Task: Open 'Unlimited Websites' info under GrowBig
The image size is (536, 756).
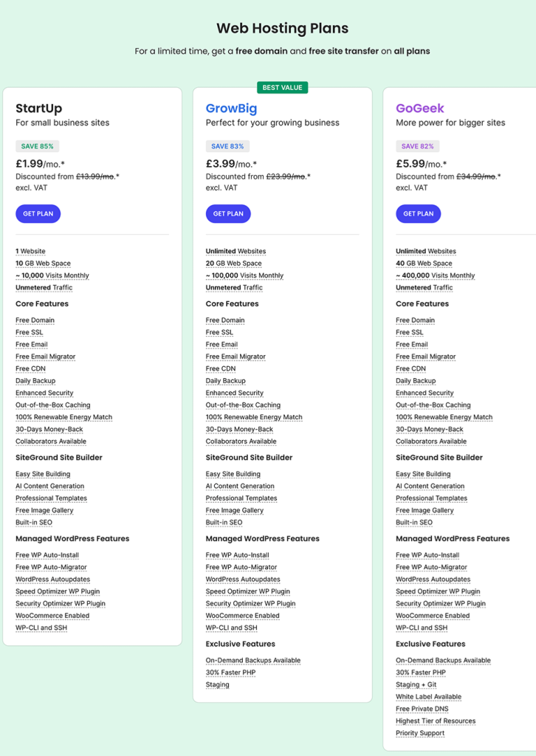Action: [236, 252]
